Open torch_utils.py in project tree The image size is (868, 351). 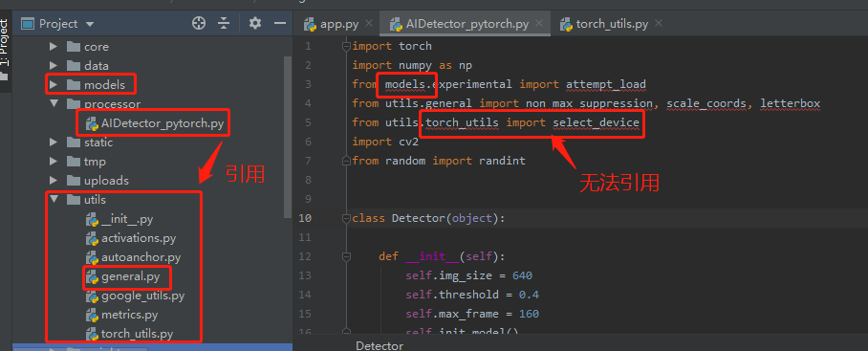[138, 335]
